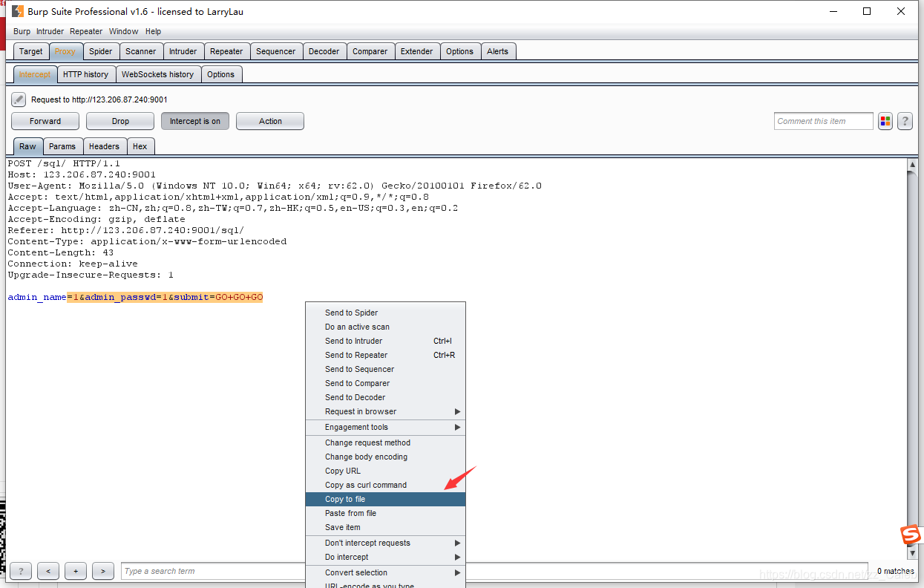Click the request editor scrollbar down arrow
The height and width of the screenshot is (588, 924).
[912, 554]
